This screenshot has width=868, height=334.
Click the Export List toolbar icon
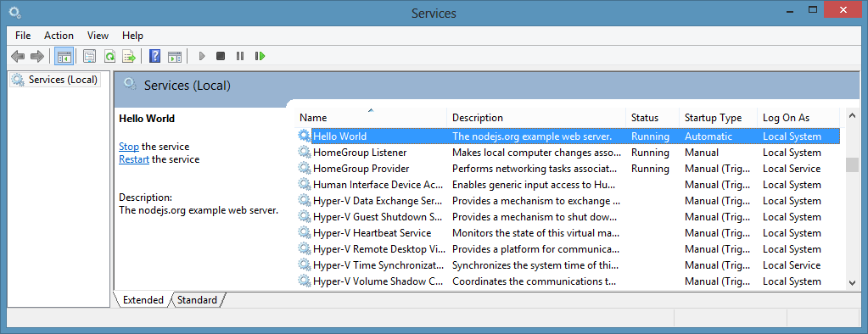pos(129,56)
